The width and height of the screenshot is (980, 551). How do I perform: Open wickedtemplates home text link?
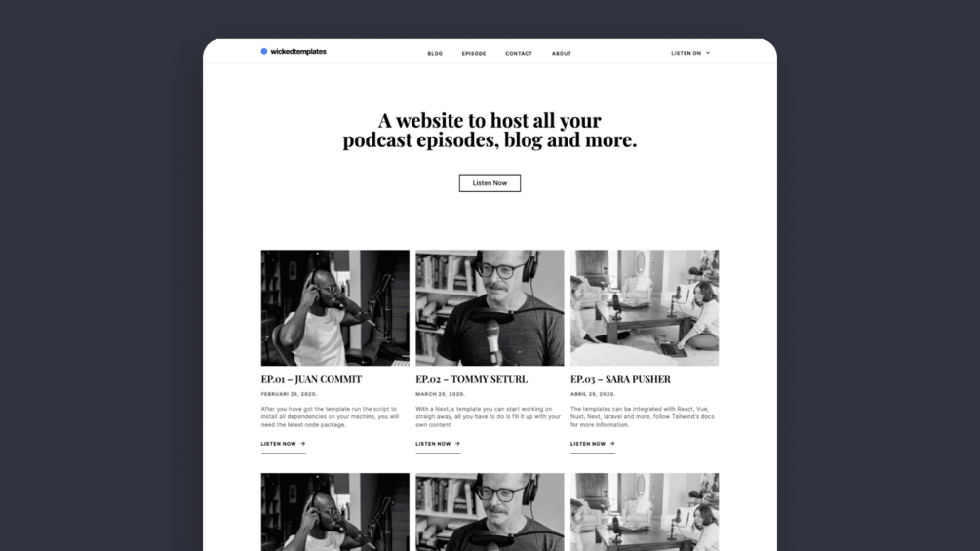[x=298, y=52]
